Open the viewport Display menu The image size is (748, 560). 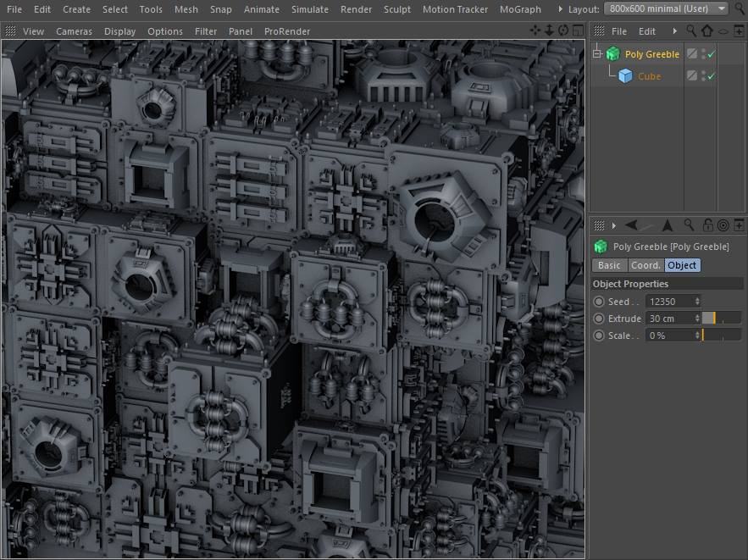tap(119, 31)
